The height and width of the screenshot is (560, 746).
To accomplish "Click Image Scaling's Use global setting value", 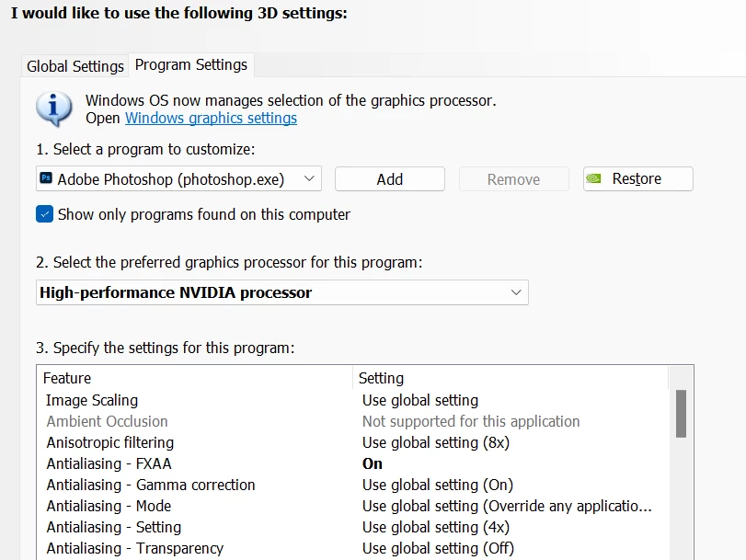I will 420,400.
